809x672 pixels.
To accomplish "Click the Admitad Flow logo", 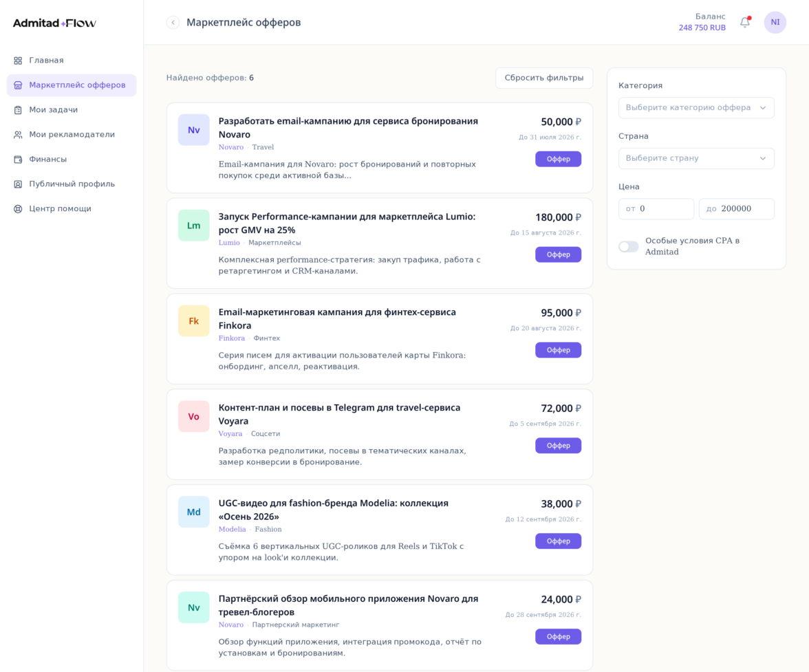I will click(55, 23).
